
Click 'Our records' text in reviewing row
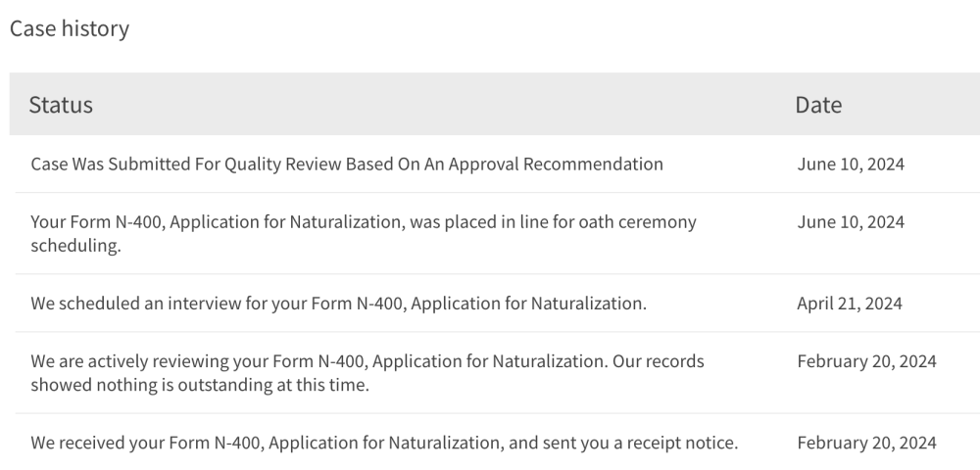coord(659,361)
